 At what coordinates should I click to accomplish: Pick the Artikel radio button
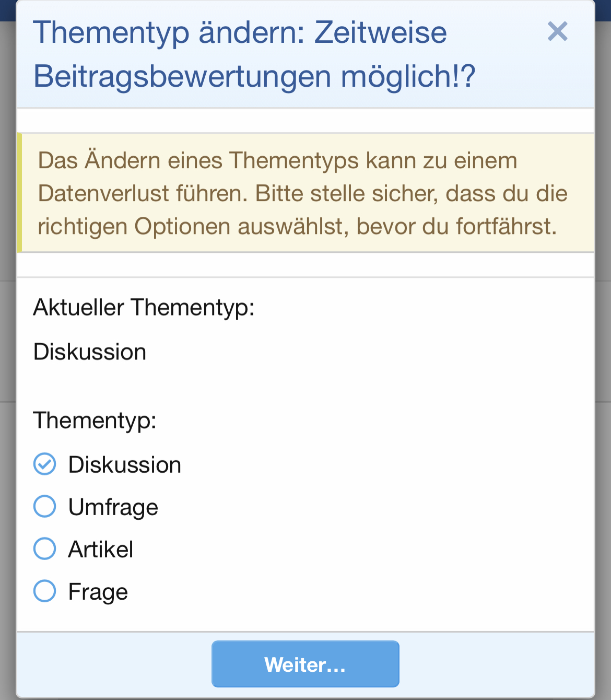click(x=44, y=549)
